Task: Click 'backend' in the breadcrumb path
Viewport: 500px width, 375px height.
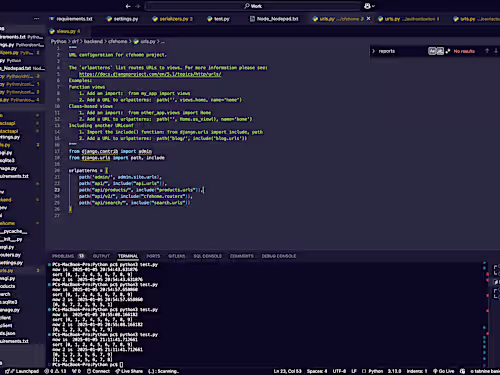Action: point(93,42)
